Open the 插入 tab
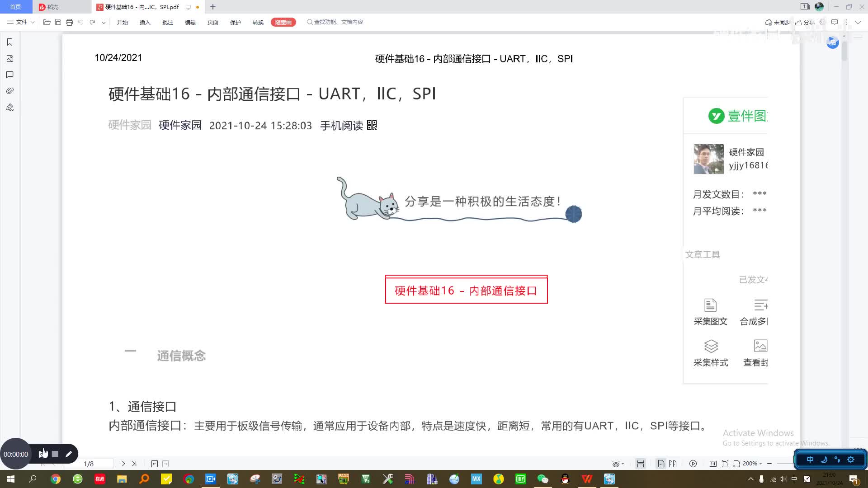Image resolution: width=868 pixels, height=488 pixels. (145, 22)
